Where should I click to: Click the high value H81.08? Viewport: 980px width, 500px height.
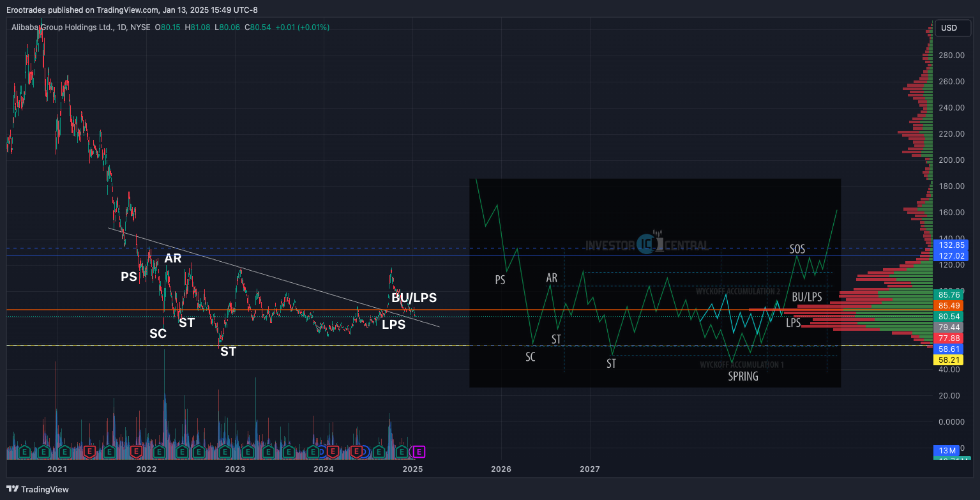pos(198,27)
